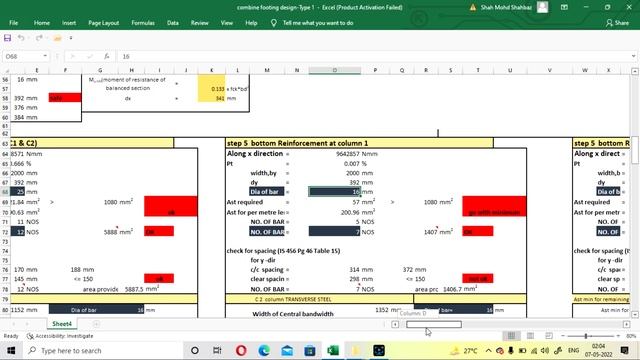Zoom in with the plus button
The width and height of the screenshot is (640, 360).
click(x=618, y=336)
